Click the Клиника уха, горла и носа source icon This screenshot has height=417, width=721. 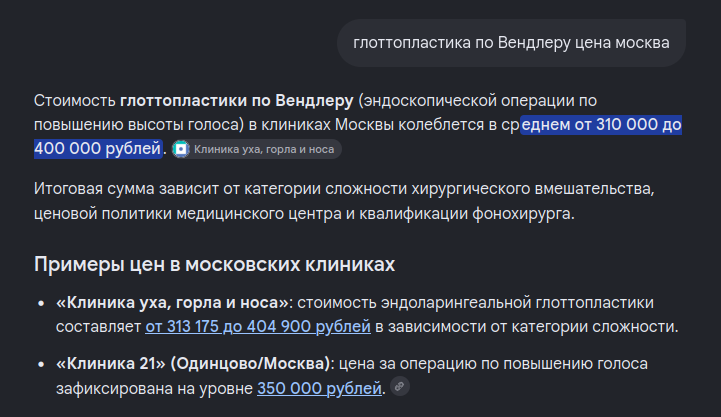pyautogui.click(x=181, y=149)
